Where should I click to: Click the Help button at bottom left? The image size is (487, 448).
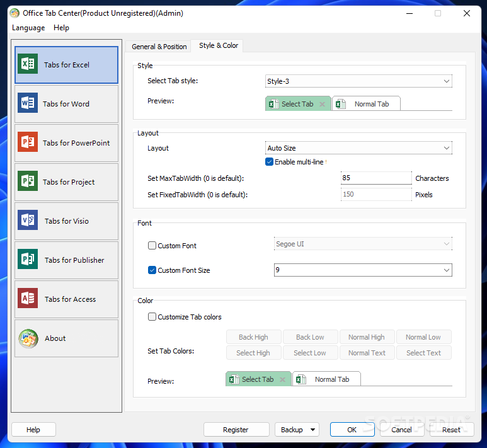33,429
